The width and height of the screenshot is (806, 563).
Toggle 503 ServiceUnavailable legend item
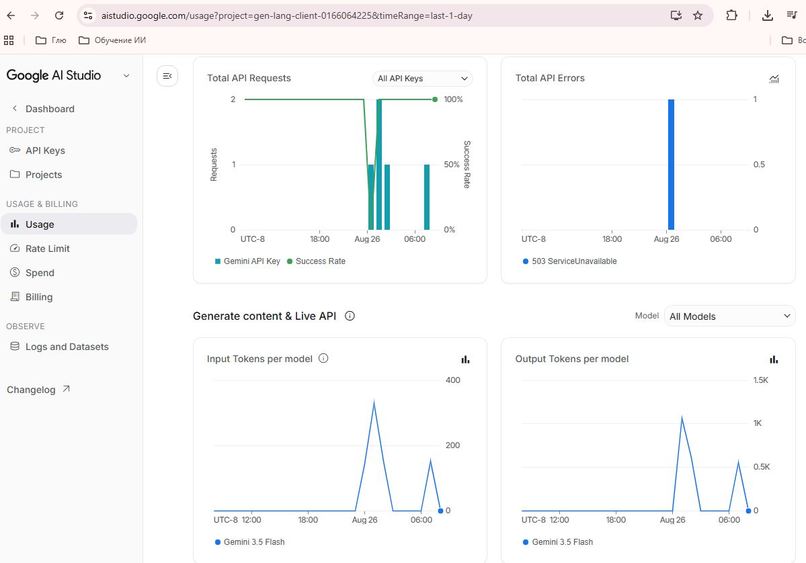570,261
